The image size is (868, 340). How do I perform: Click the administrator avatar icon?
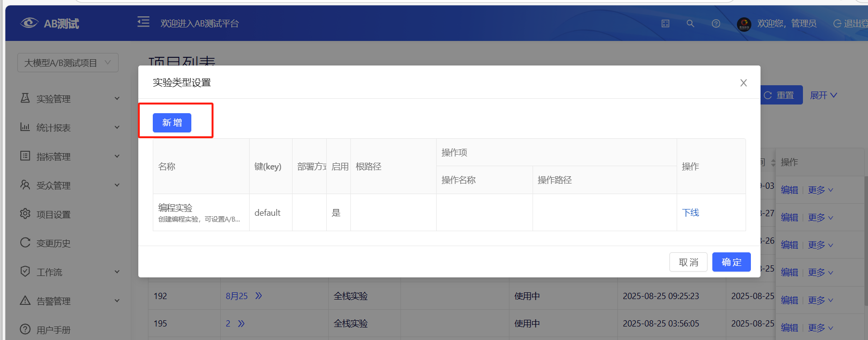click(x=744, y=24)
